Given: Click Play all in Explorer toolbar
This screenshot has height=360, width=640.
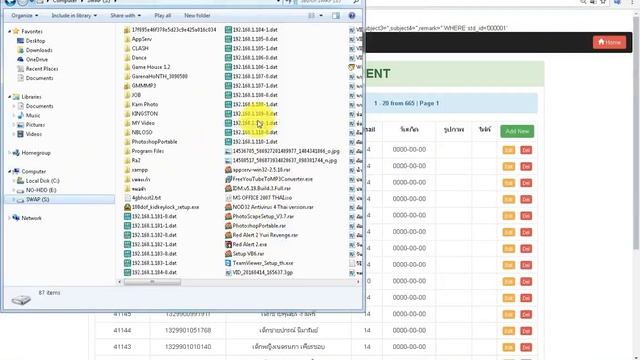Looking at the screenshot, I should tap(162, 16).
